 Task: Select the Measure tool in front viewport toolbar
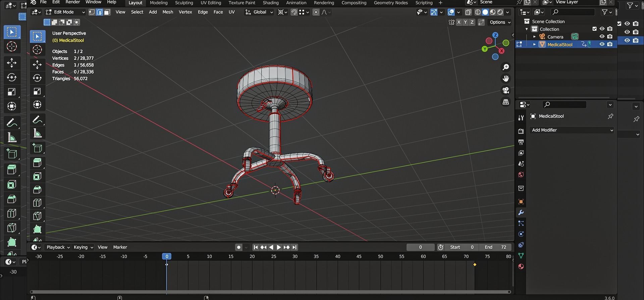37,133
